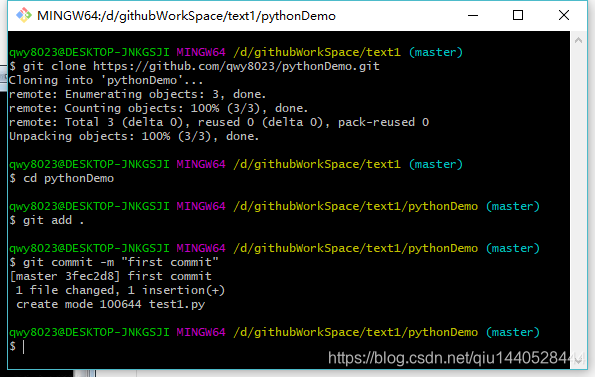This screenshot has width=595, height=377.
Task: Click the Git Bash icon in title bar
Action: coord(24,16)
